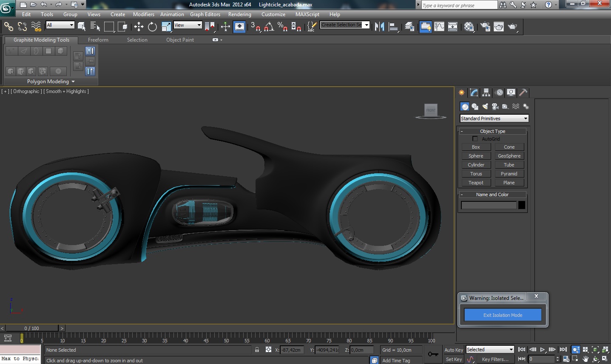Select the Select and Move tool
The image size is (611, 364).
tap(139, 27)
